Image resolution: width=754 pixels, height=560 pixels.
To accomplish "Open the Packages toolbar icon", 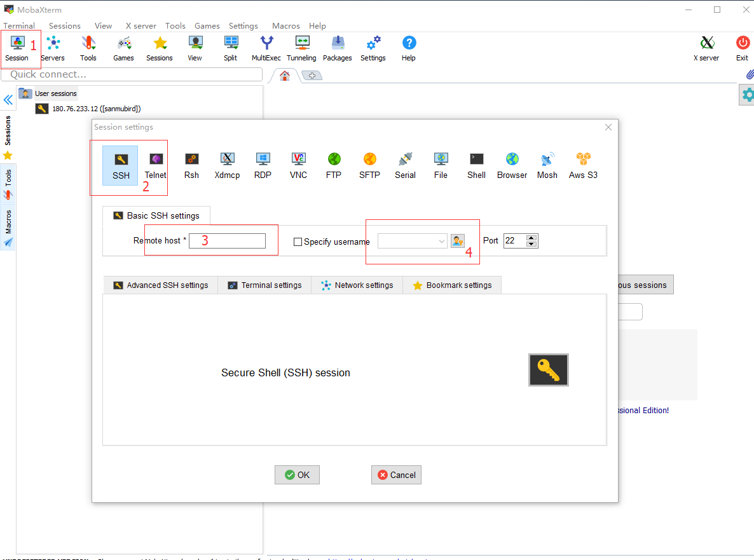I will [x=338, y=48].
